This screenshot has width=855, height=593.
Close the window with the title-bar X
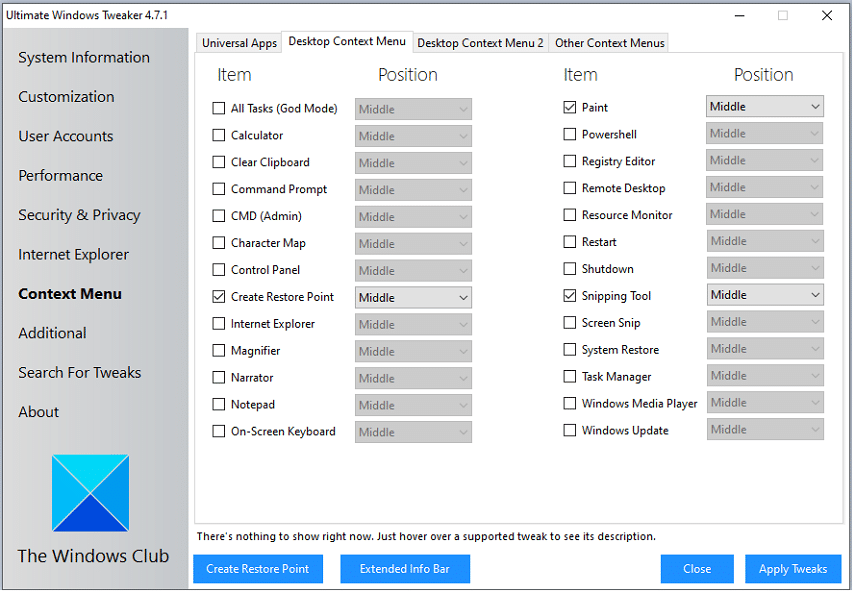pyautogui.click(x=827, y=15)
